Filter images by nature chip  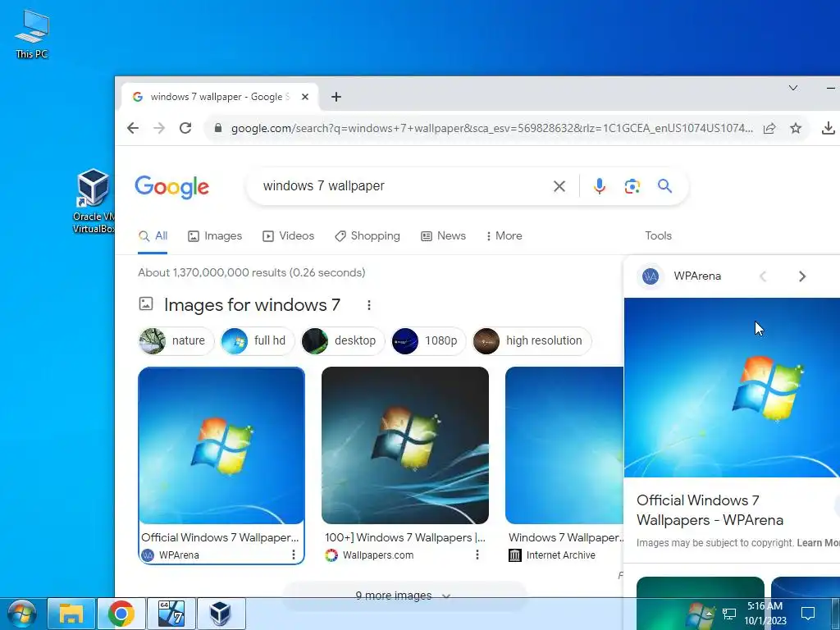coord(176,340)
